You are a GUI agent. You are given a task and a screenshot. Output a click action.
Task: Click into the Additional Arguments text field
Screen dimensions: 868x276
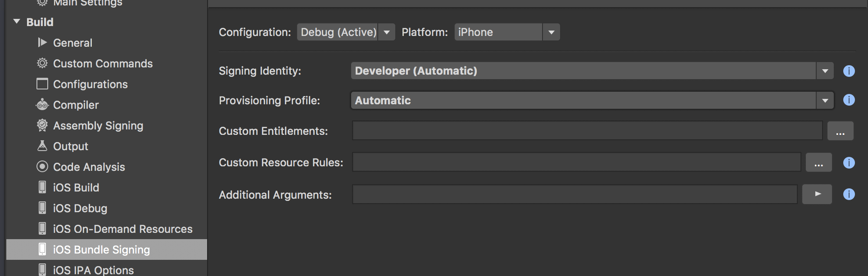click(x=574, y=194)
